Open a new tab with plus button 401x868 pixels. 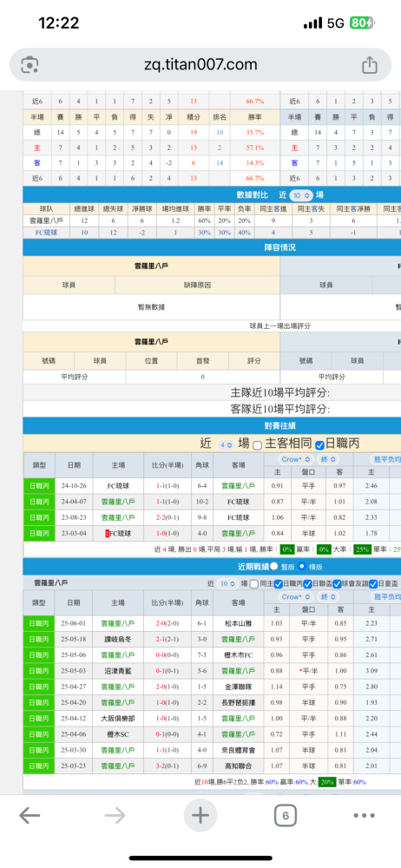tap(200, 815)
